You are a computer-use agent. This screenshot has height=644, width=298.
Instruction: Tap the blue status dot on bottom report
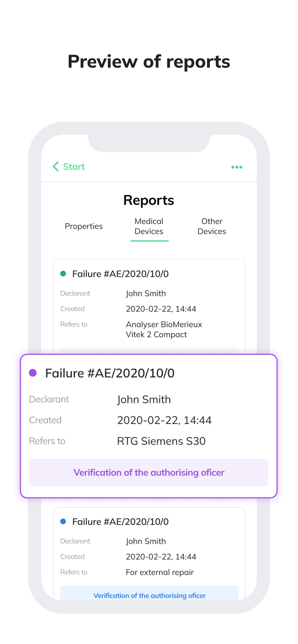(x=62, y=521)
